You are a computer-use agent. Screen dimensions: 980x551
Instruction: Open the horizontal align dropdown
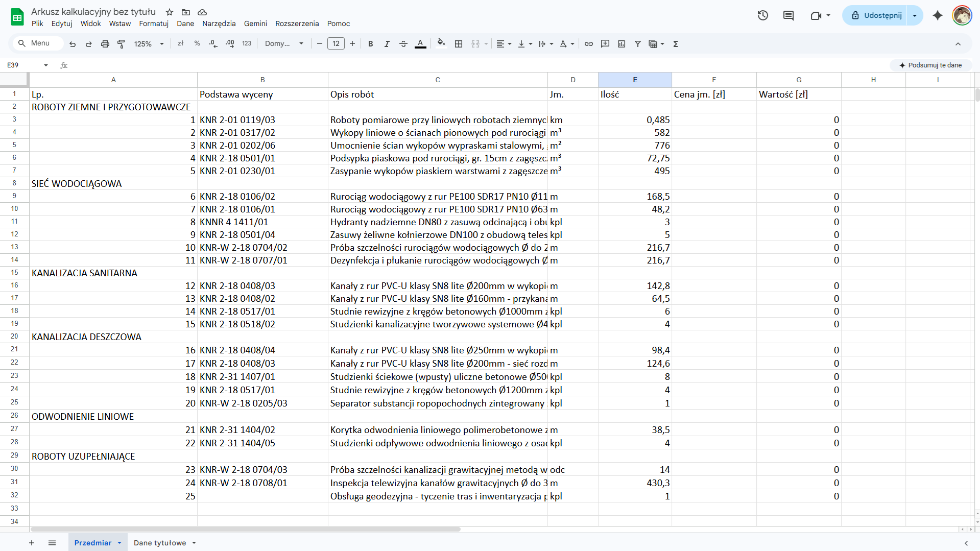coord(504,44)
